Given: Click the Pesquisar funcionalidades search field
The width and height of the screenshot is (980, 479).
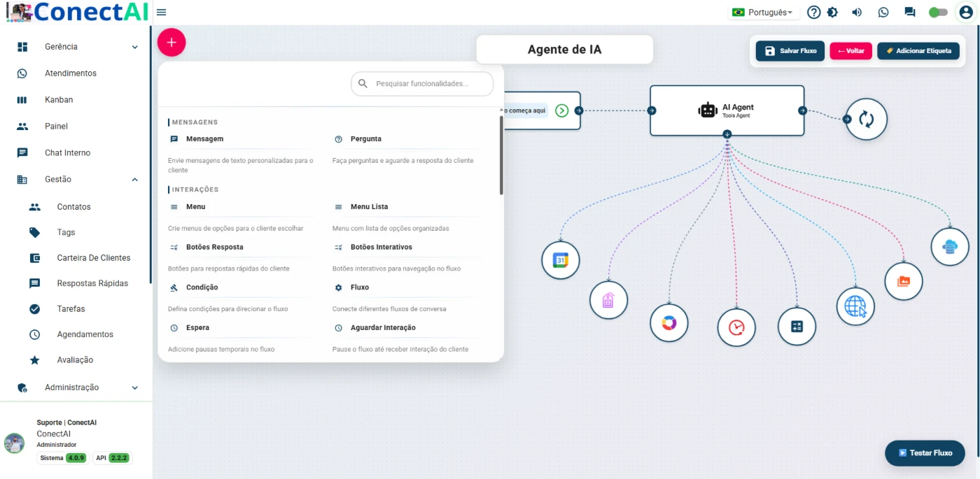Looking at the screenshot, I should pos(422,83).
